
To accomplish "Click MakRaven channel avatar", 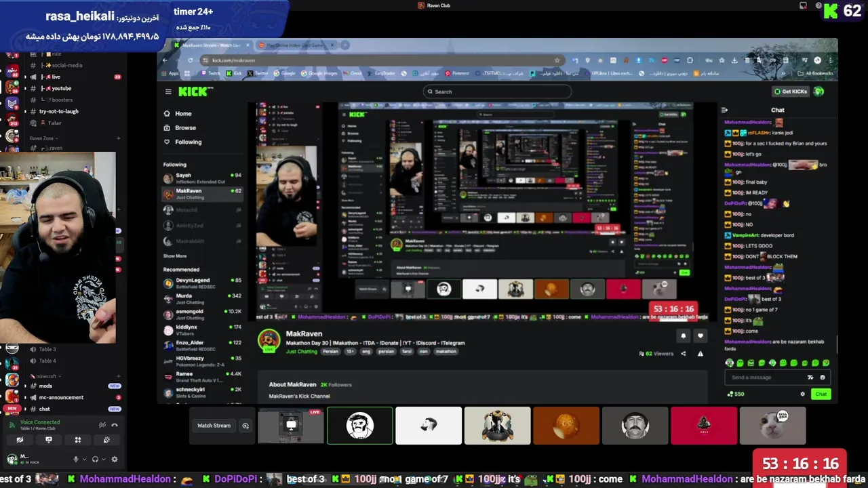I will pyautogui.click(x=269, y=340).
